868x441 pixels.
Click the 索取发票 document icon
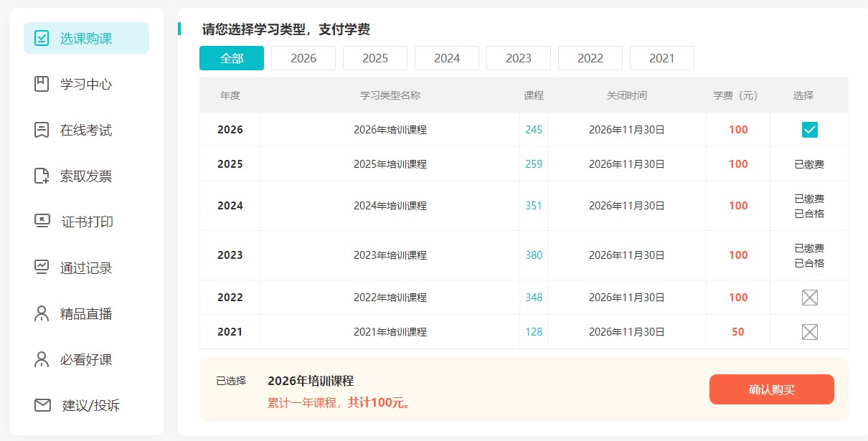[x=42, y=176]
